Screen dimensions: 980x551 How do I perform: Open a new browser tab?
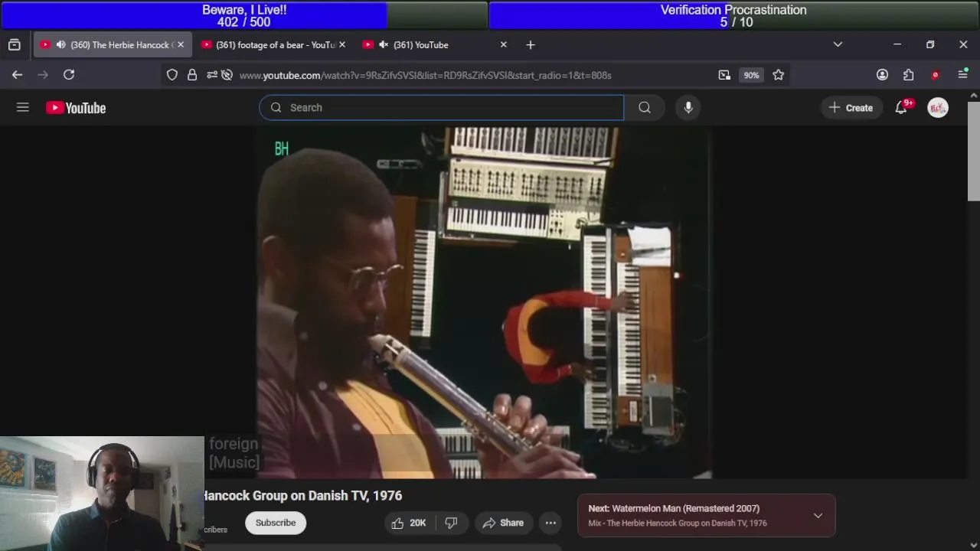tap(531, 44)
